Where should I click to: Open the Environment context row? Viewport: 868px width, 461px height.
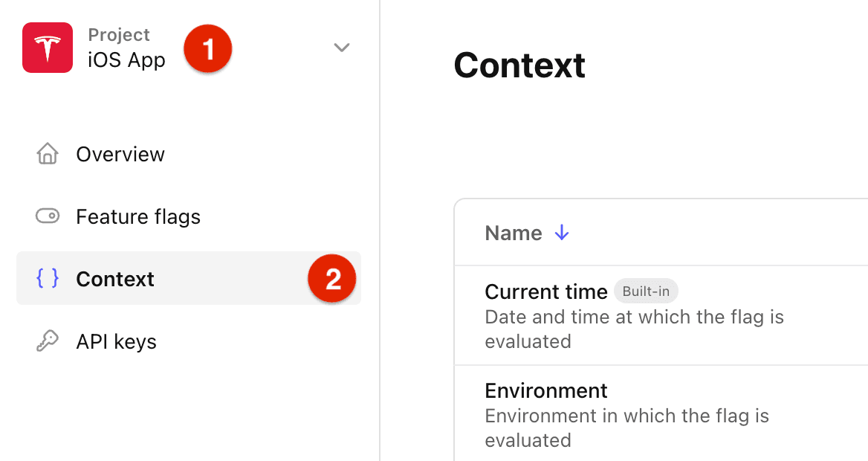click(x=546, y=390)
